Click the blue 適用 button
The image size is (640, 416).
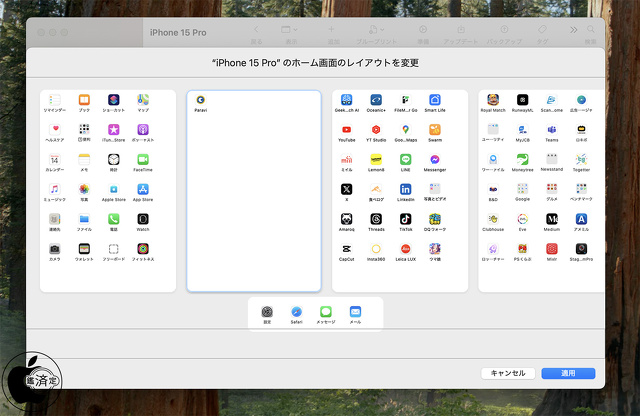point(568,373)
